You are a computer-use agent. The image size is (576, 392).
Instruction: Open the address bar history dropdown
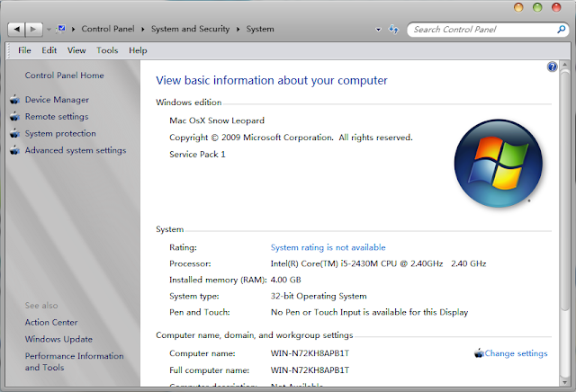click(x=378, y=30)
